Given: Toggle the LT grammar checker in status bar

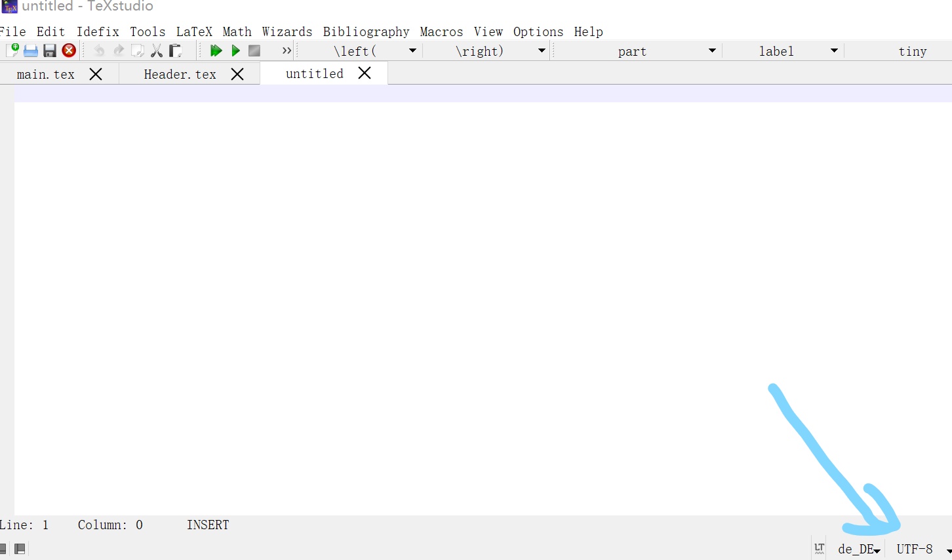Looking at the screenshot, I should pos(818,549).
